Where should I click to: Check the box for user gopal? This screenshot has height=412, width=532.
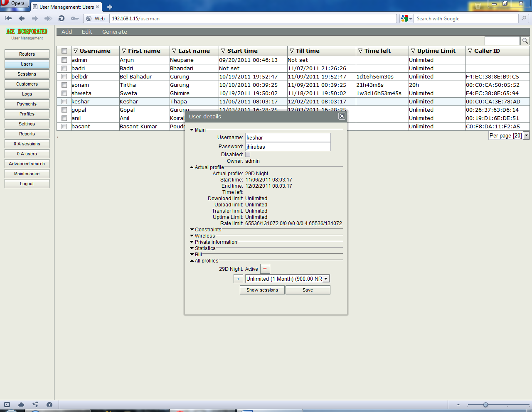[x=64, y=110]
